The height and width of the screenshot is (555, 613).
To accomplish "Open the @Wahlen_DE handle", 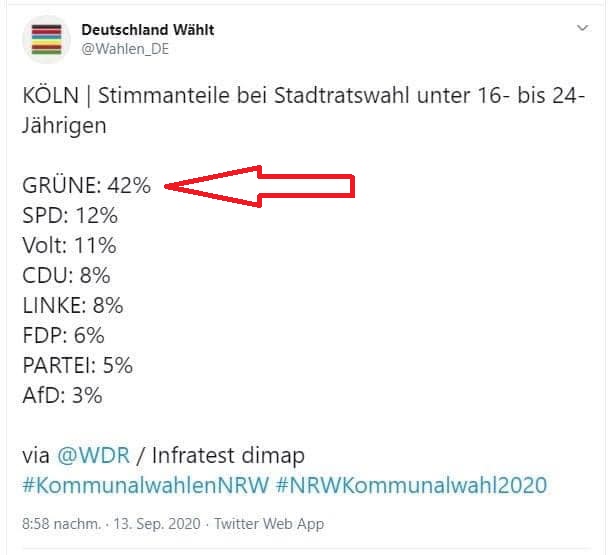I will 125,49.
